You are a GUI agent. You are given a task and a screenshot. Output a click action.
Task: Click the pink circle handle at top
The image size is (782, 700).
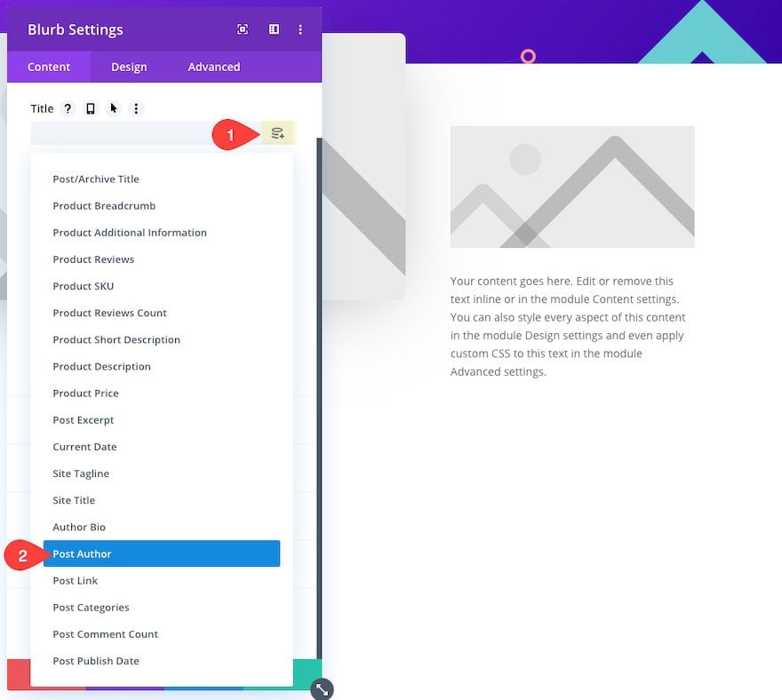coord(528,56)
